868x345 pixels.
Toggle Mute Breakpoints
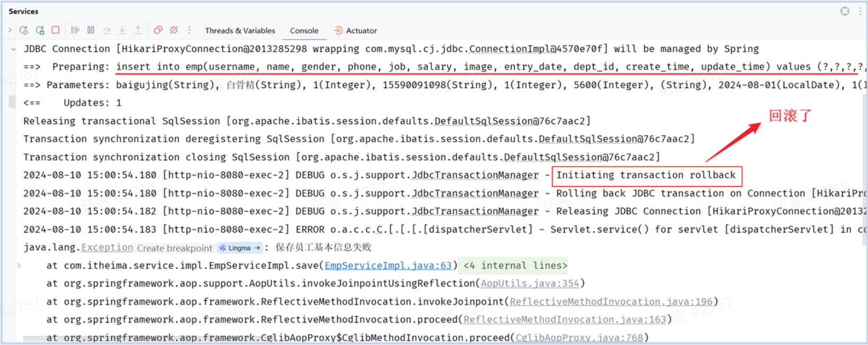tap(174, 30)
